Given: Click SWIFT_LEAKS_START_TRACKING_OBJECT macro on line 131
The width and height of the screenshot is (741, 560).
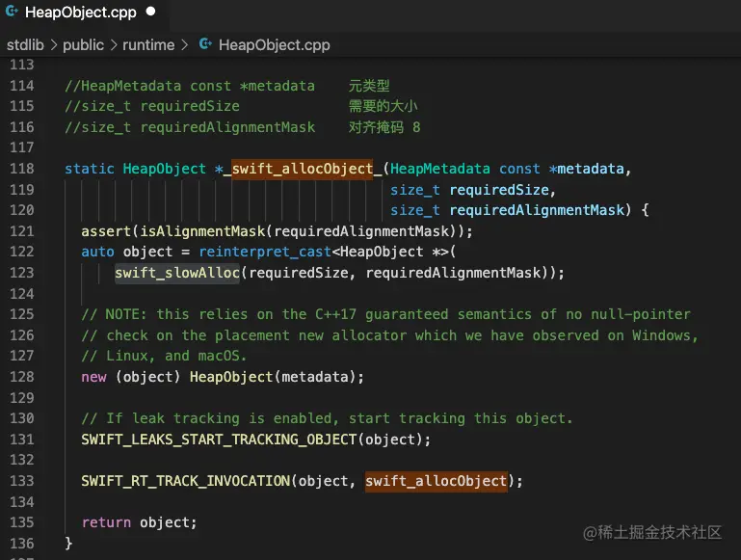Looking at the screenshot, I should tap(219, 440).
